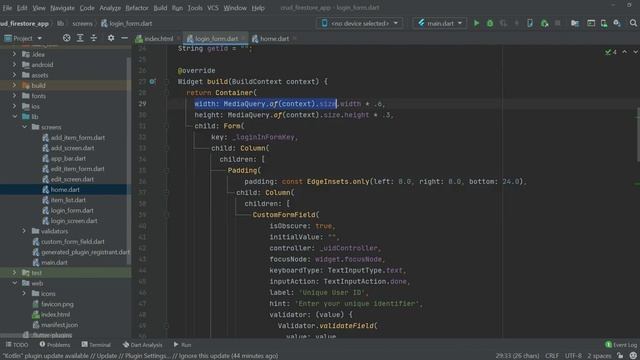Open the Run tool window
Screen dimensions: 640x360
(182, 345)
